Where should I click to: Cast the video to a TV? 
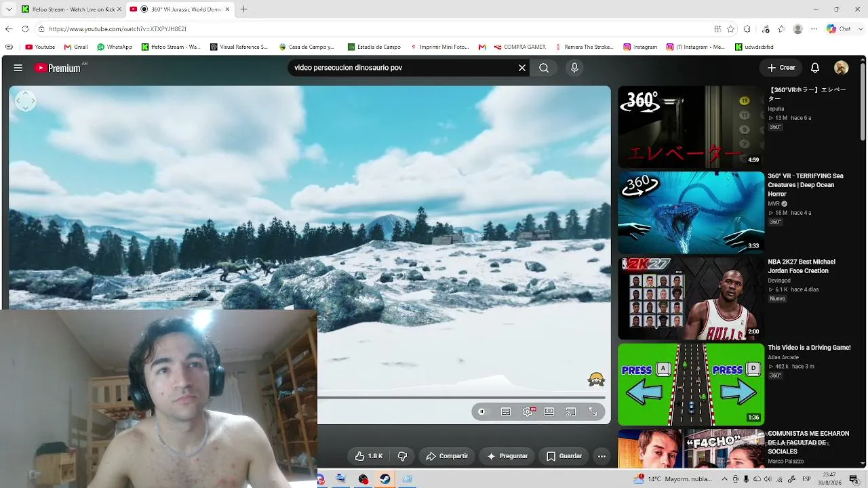tap(571, 411)
